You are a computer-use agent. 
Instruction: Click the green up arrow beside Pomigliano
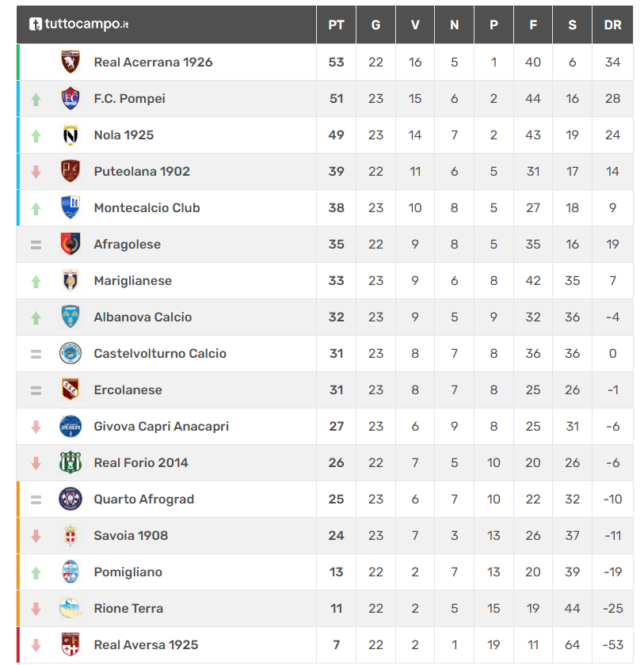tap(36, 572)
